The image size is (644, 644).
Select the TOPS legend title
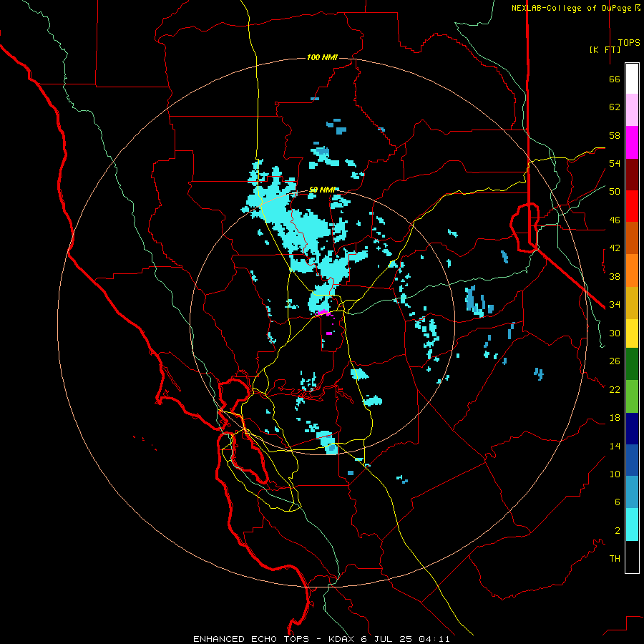629,43
